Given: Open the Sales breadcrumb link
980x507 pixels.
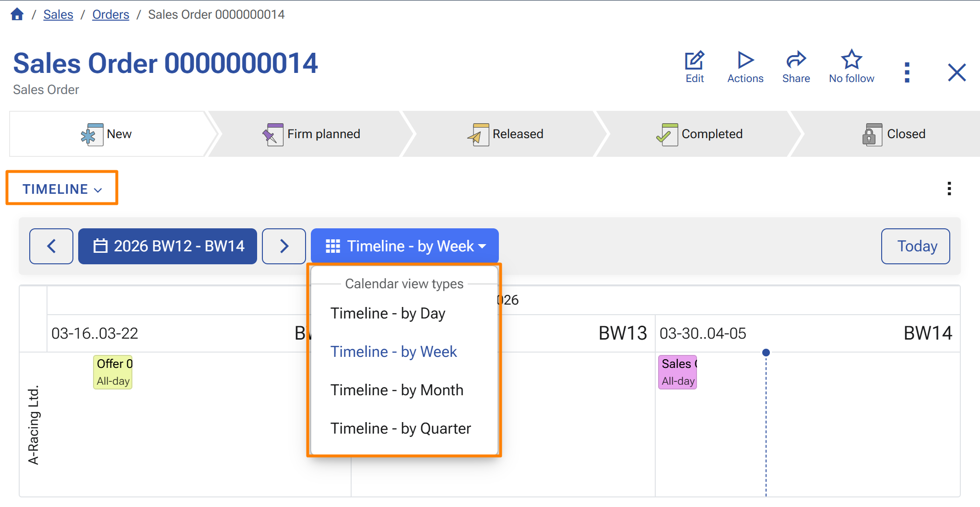Looking at the screenshot, I should point(58,14).
